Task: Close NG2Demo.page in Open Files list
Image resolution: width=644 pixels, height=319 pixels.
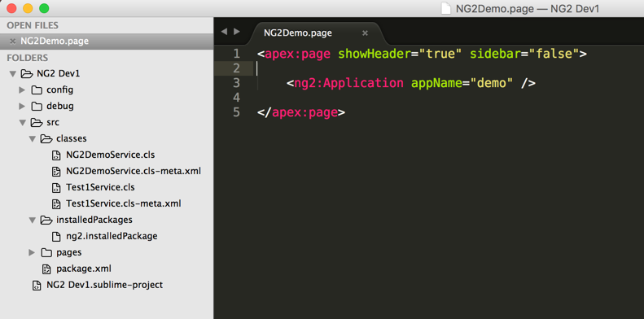Action: click(x=12, y=41)
